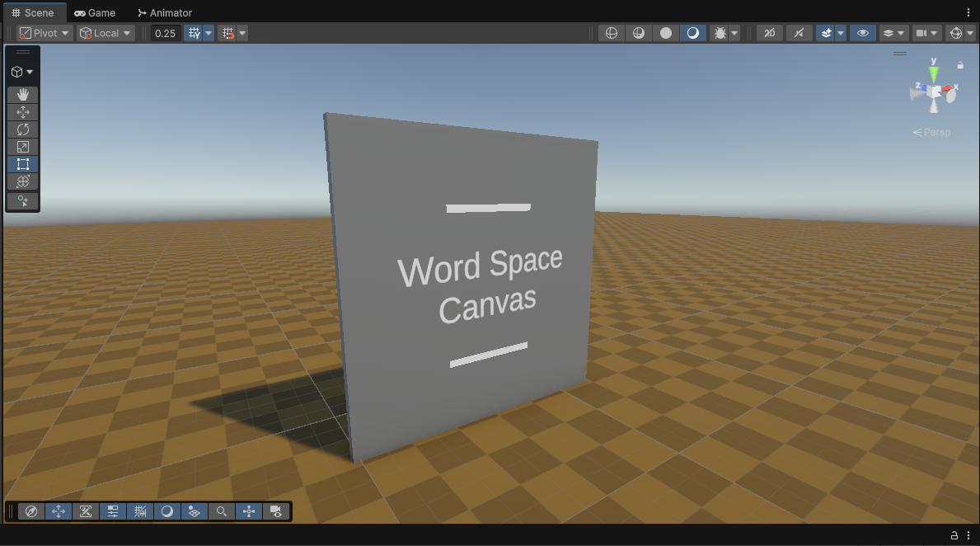This screenshot has width=980, height=546.
Task: Open scene camera settings dropdown
Action: (926, 33)
